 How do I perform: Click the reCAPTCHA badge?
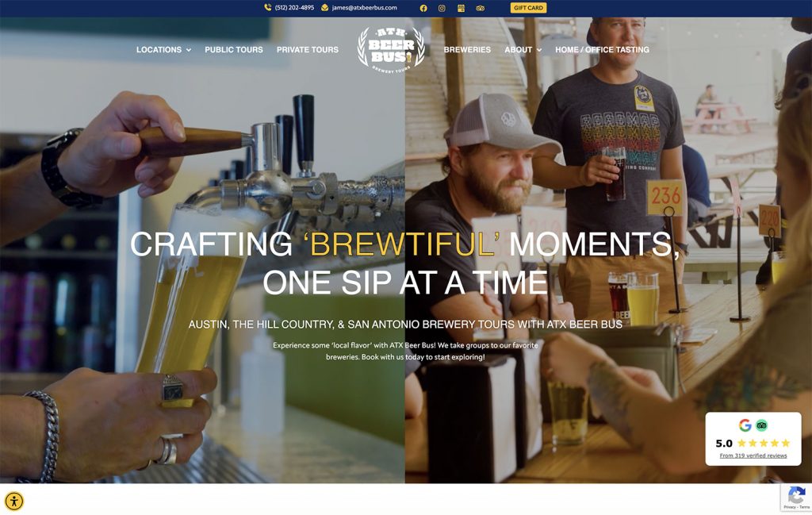tap(796, 498)
